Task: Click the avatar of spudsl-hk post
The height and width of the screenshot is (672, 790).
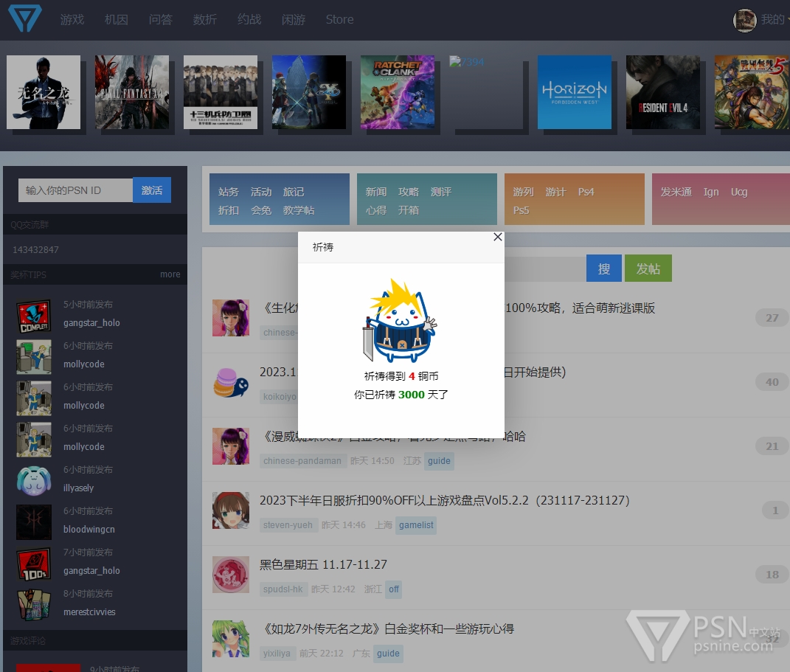Action: pos(231,575)
